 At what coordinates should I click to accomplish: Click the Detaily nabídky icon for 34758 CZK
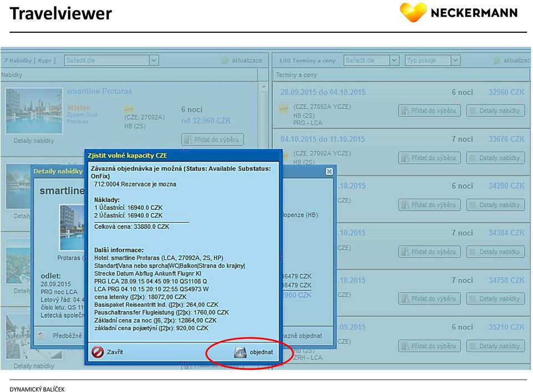(x=472, y=299)
